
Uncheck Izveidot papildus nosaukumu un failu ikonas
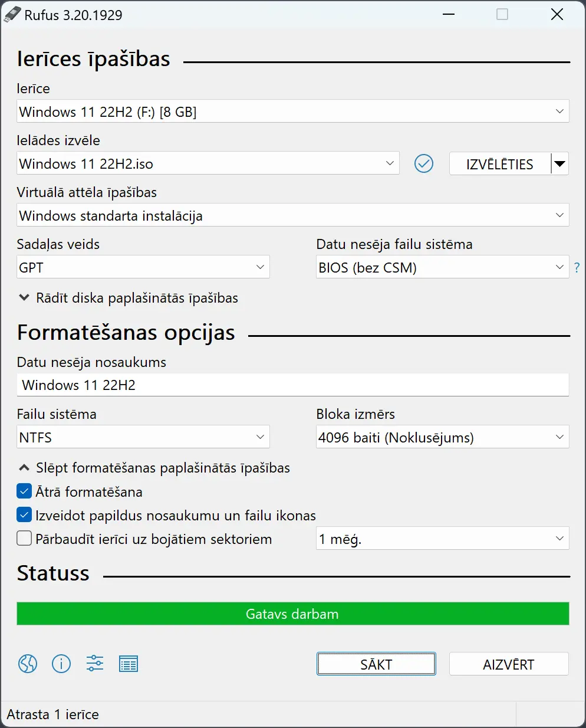tap(24, 515)
